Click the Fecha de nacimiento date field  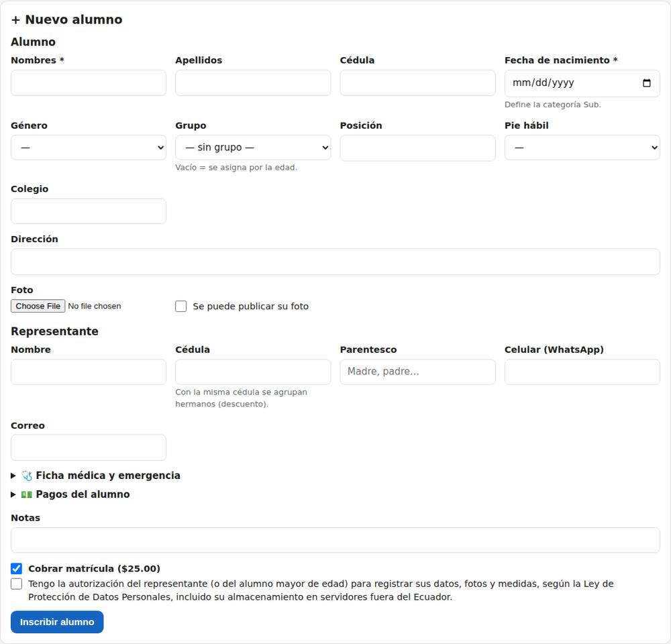pos(582,83)
